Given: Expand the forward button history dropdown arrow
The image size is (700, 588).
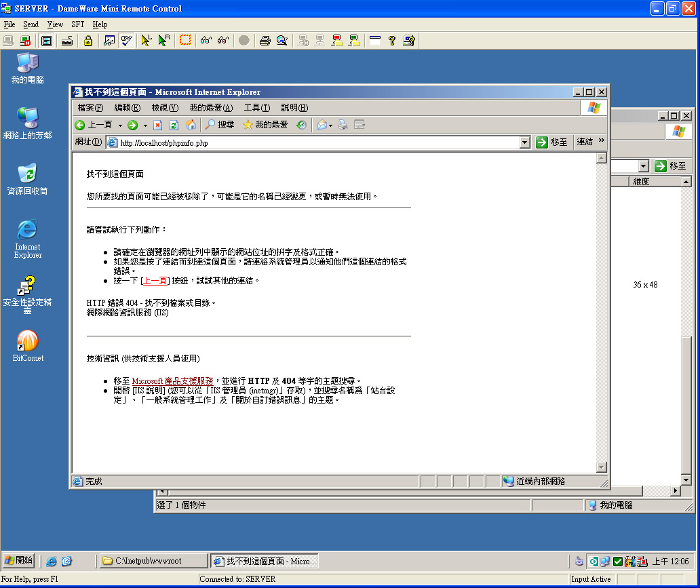Looking at the screenshot, I should pyautogui.click(x=146, y=125).
